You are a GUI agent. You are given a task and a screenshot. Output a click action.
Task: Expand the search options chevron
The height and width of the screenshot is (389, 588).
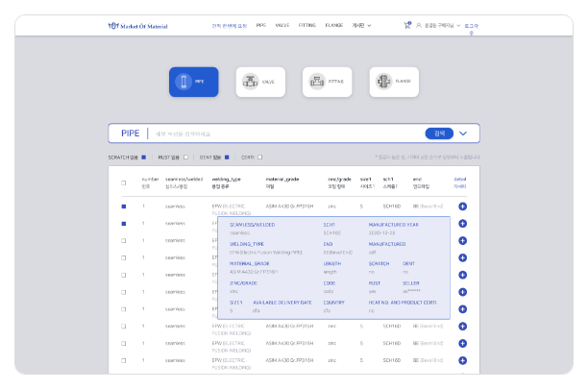pos(464,134)
